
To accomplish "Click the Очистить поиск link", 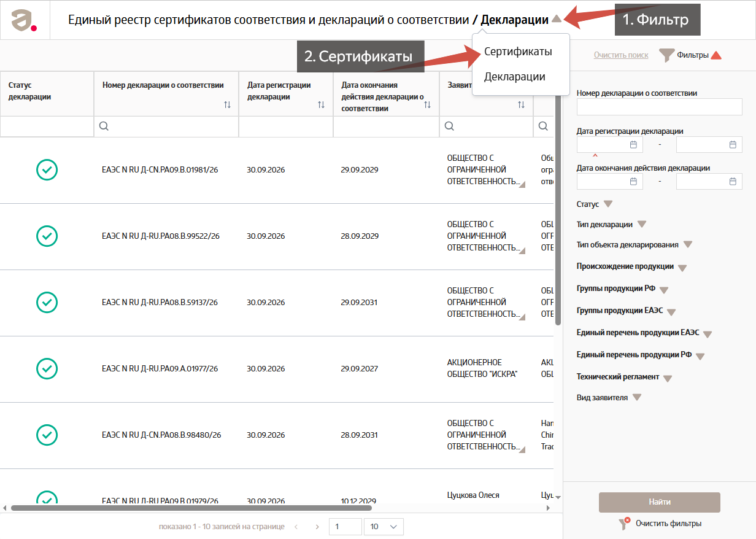I will tap(621, 55).
